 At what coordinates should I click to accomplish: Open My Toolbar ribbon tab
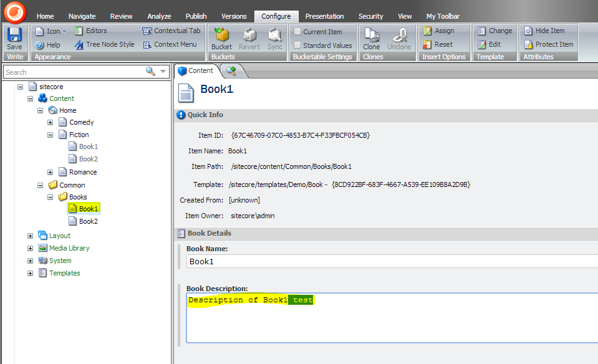(443, 16)
